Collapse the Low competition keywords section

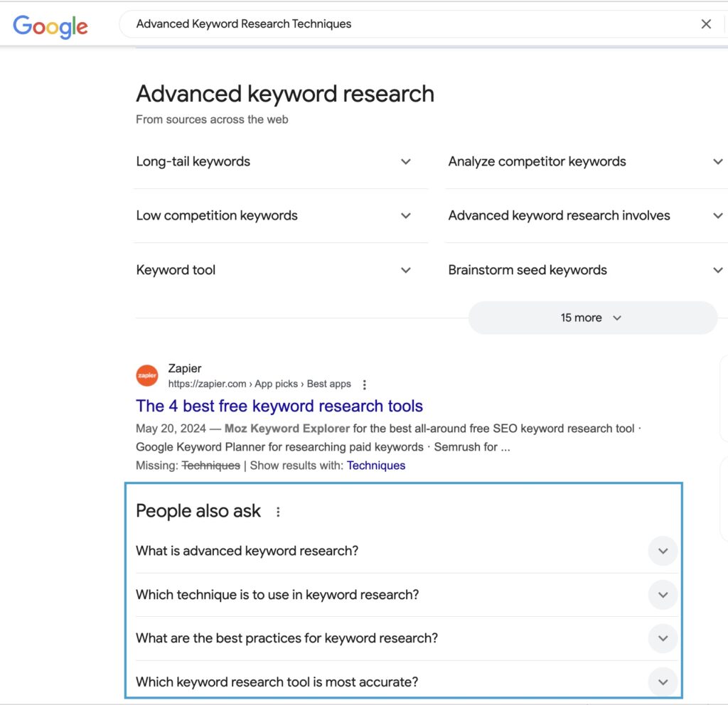(405, 215)
